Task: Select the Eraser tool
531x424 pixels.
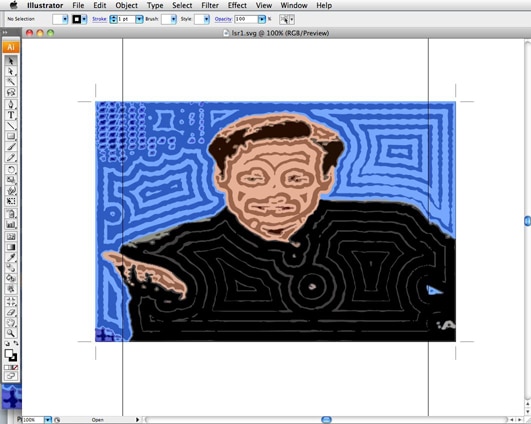Action: pyautogui.click(x=11, y=312)
